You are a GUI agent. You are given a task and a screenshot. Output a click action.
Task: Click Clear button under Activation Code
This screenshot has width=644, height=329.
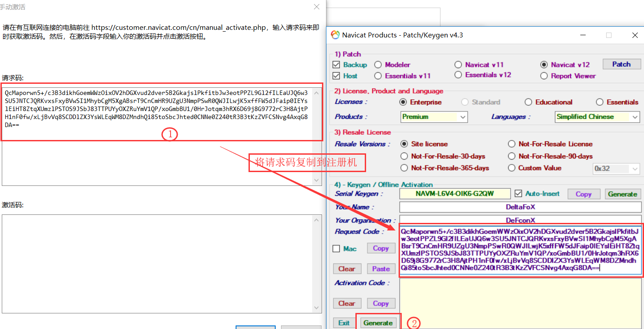point(346,304)
